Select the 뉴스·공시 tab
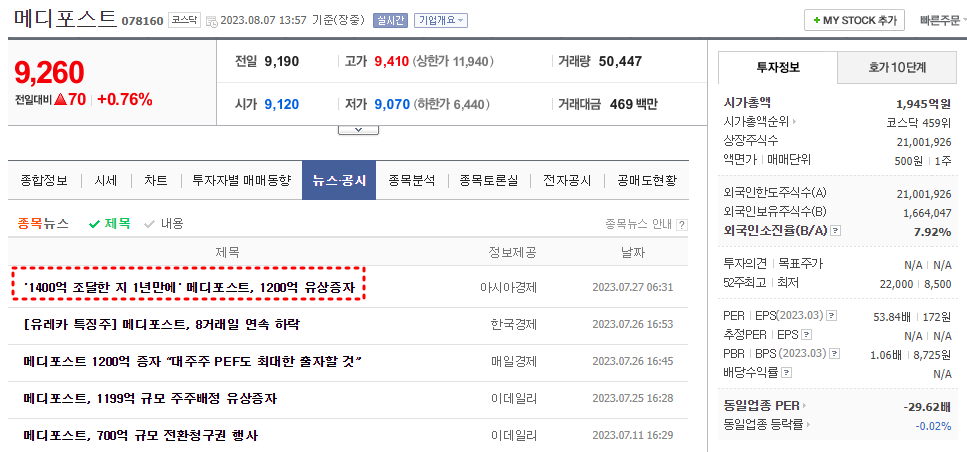Viewport: 967px width, 452px height. (339, 181)
